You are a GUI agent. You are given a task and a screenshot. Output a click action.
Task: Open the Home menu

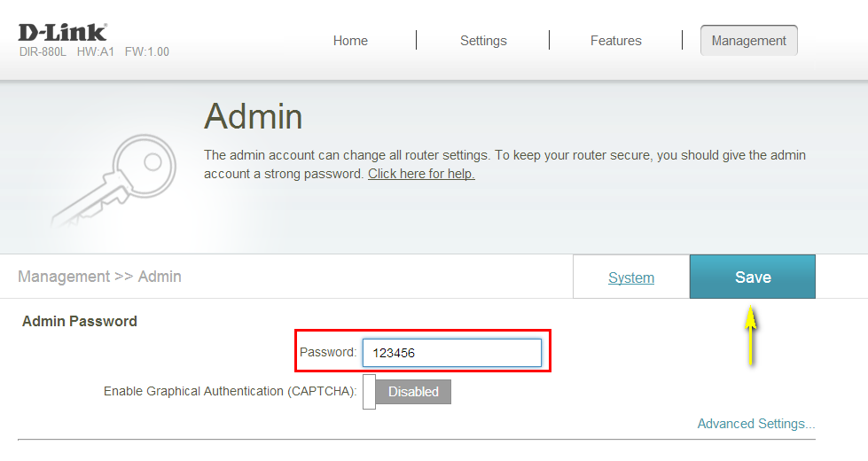point(350,41)
